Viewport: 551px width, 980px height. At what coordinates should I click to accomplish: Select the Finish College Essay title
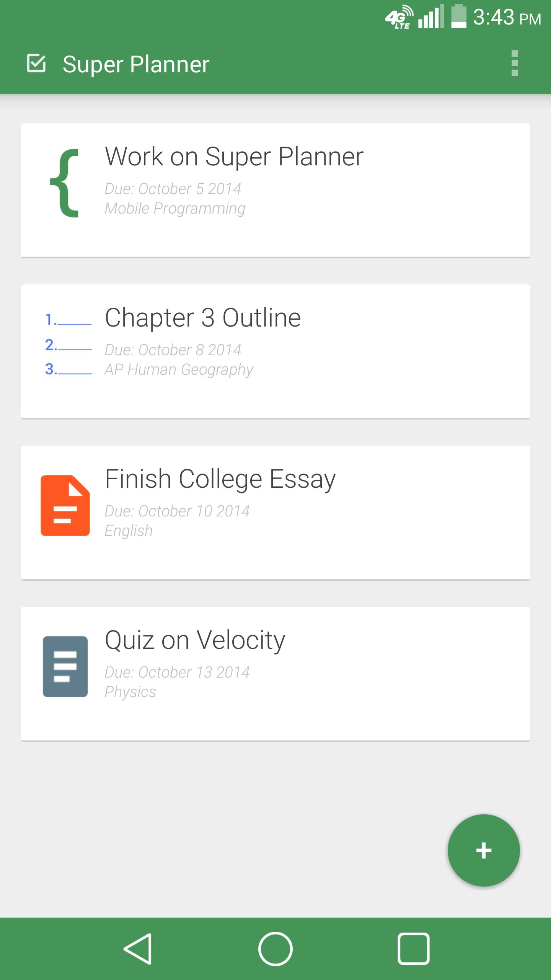[x=220, y=479]
